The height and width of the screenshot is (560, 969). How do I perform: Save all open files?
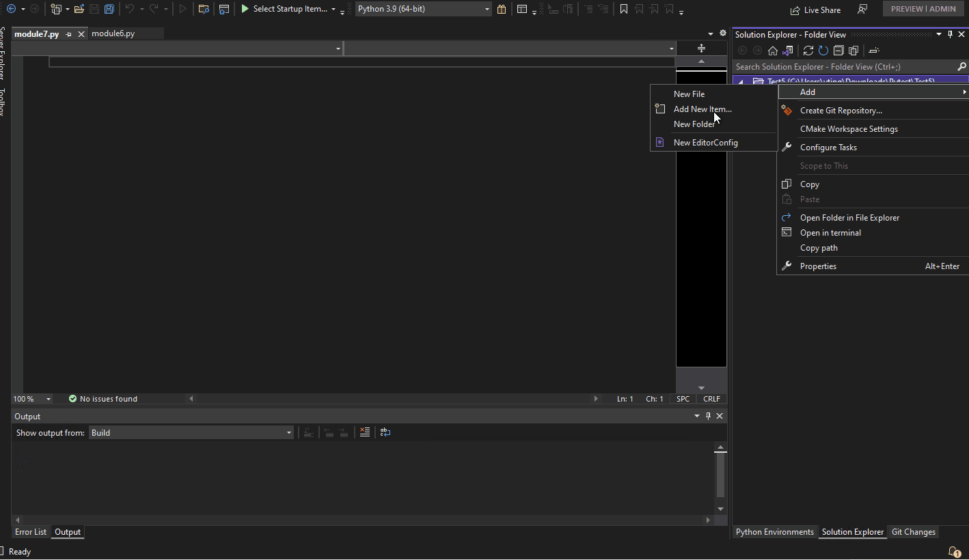pos(109,8)
